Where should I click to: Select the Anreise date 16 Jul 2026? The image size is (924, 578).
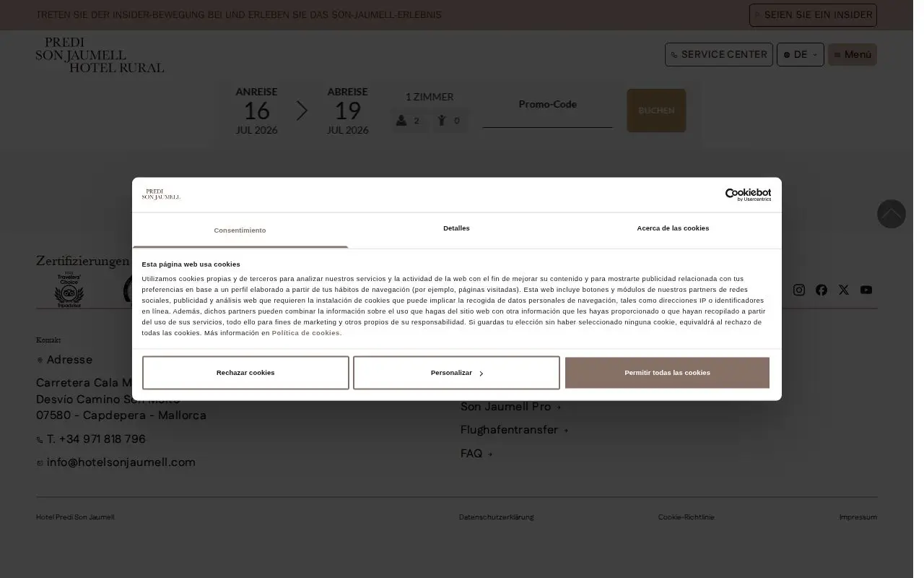click(256, 111)
